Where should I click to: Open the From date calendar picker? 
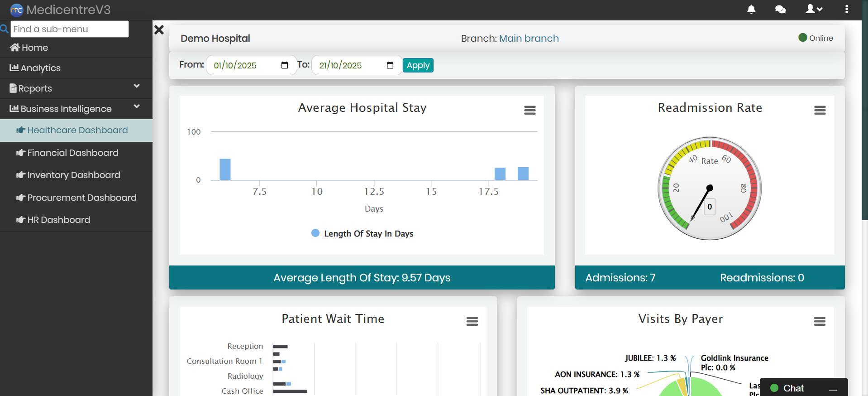(285, 65)
